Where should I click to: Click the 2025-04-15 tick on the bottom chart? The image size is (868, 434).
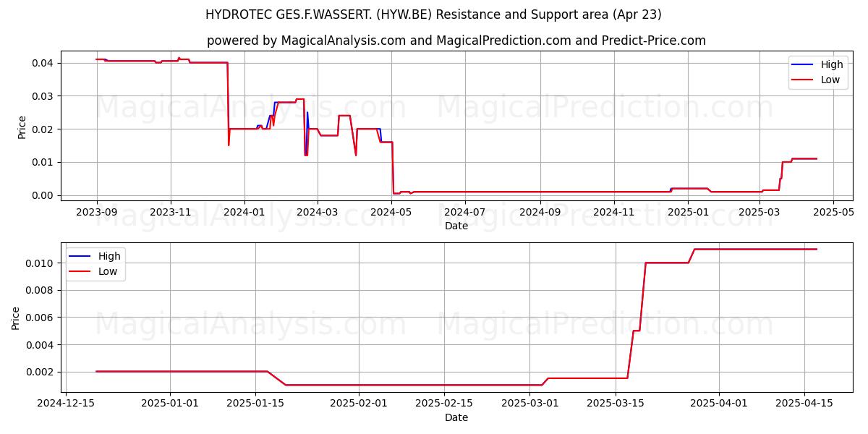click(804, 404)
